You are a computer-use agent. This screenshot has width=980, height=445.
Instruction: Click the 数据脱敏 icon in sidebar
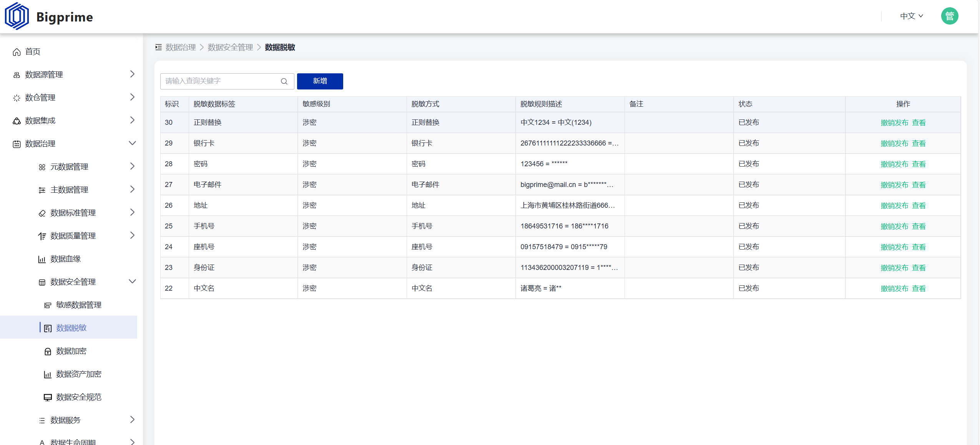tap(48, 328)
